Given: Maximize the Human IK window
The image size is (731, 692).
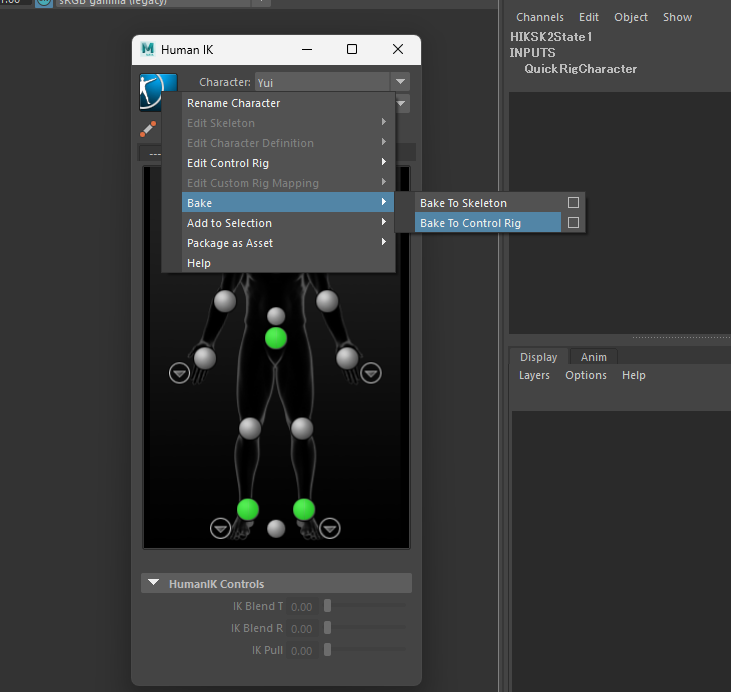Looking at the screenshot, I should pyautogui.click(x=352, y=49).
